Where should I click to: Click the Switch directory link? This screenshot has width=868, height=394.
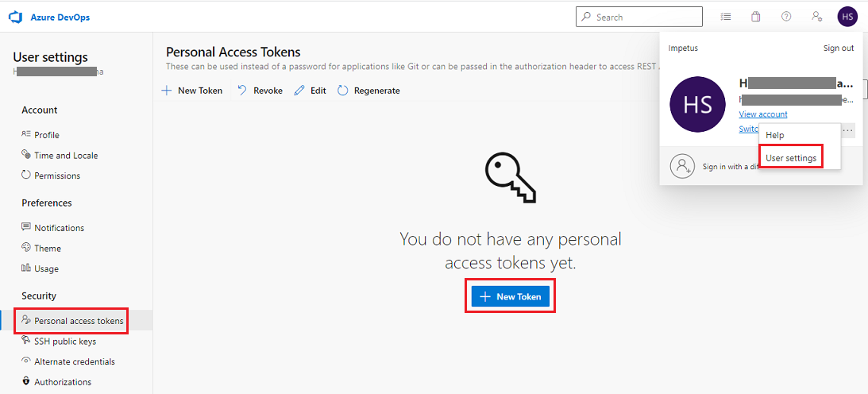click(749, 129)
